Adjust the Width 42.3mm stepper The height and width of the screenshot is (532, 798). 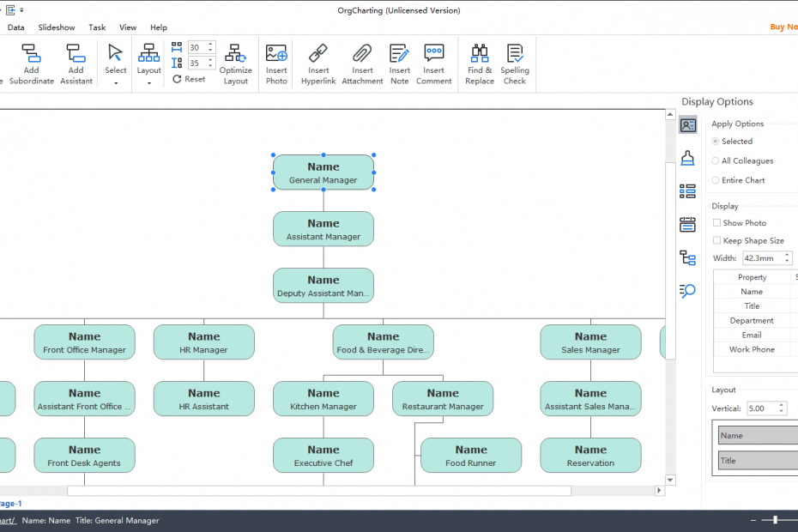point(787,258)
